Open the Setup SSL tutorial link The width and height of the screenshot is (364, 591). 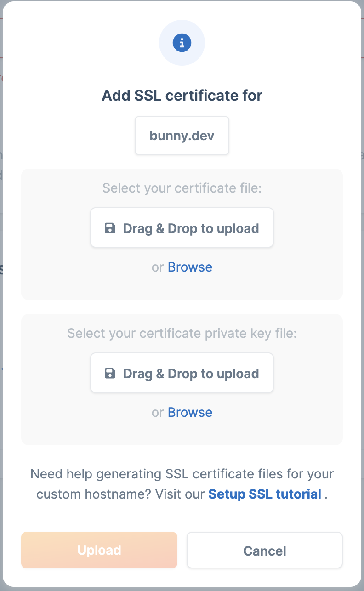click(265, 494)
